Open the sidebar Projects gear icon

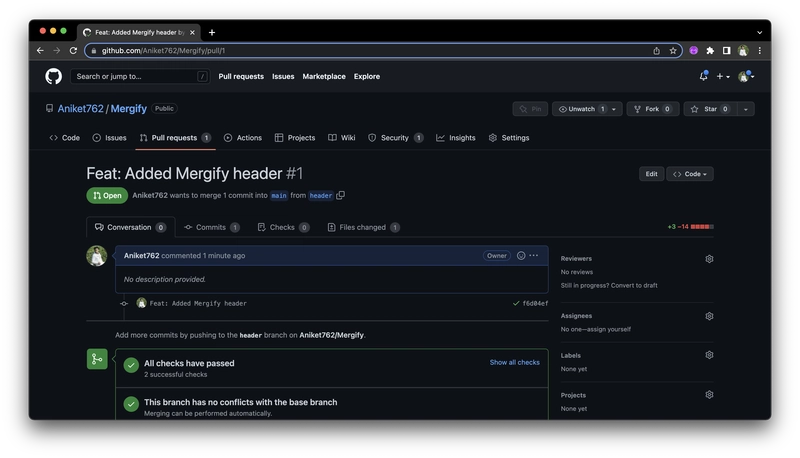point(709,395)
